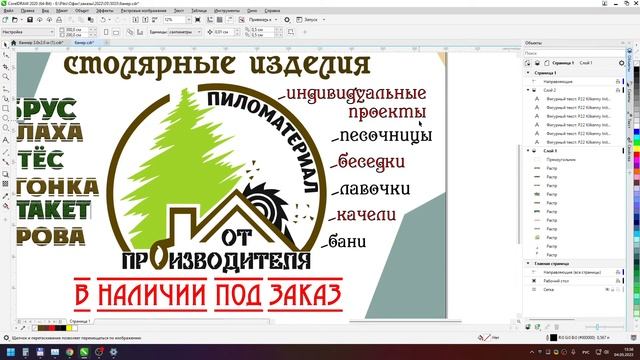This screenshot has width=640, height=360.
Task: Toggle visibility icon of second Слой layer
Action: [534, 151]
